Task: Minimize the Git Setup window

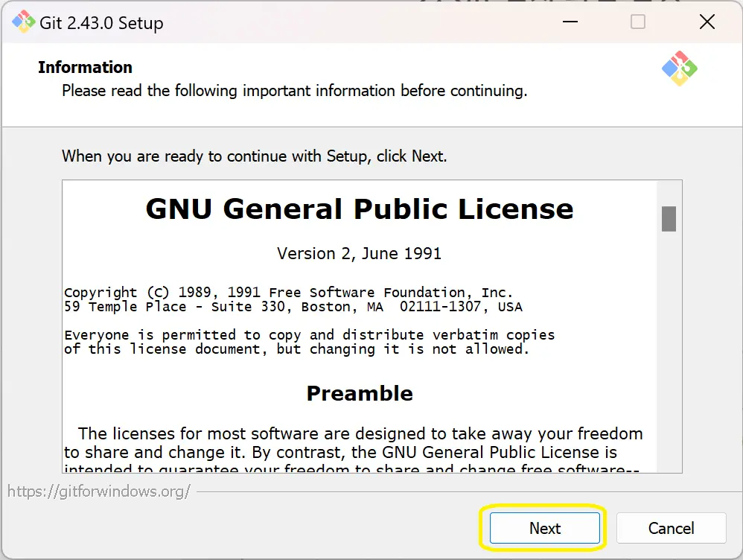Action: pyautogui.click(x=570, y=22)
